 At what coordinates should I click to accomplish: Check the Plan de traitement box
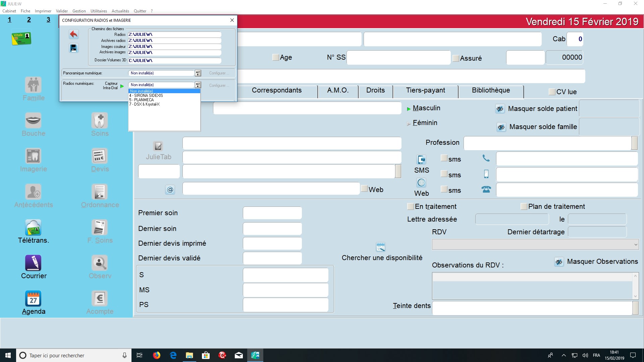pos(524,206)
